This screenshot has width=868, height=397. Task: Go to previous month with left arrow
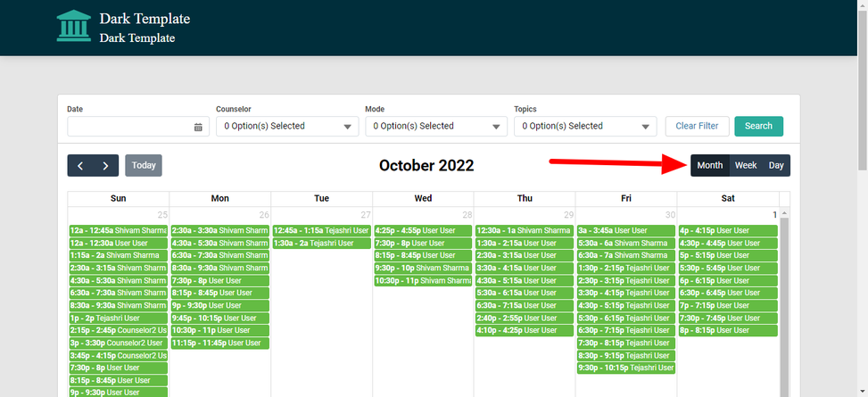80,165
